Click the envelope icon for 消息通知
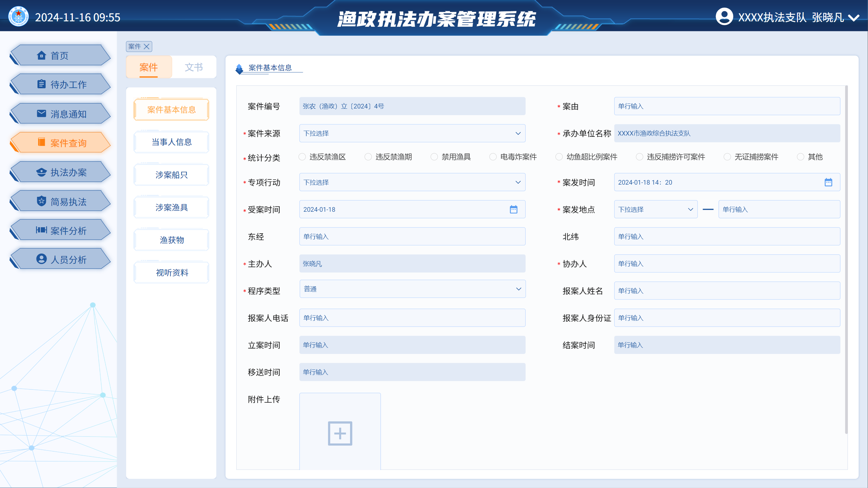This screenshot has height=488, width=868. click(41, 114)
